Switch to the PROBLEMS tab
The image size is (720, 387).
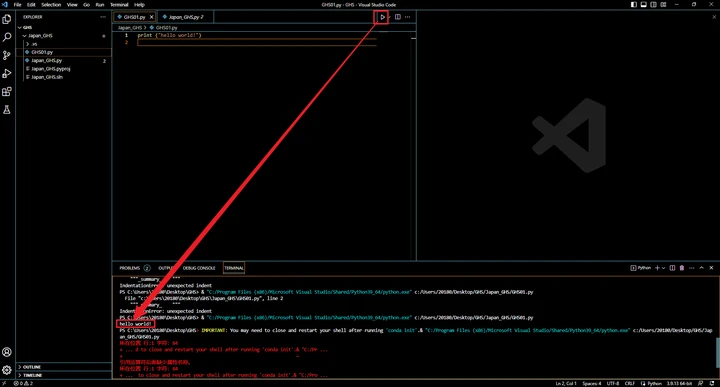point(130,268)
